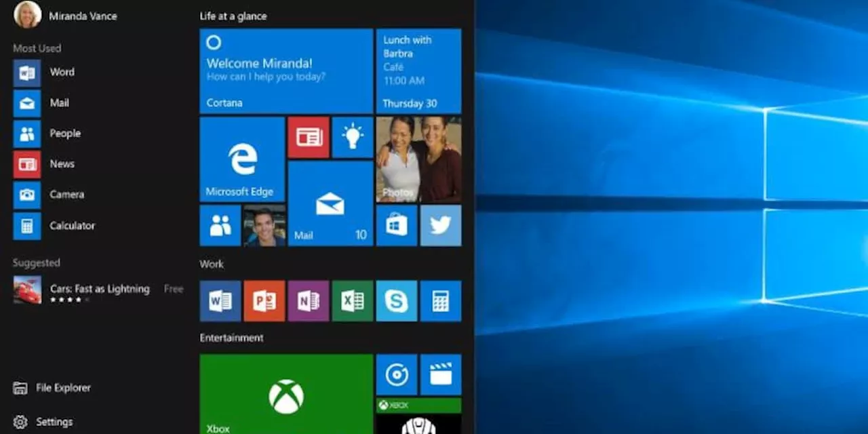The image size is (868, 434).
Task: Open the small Xbox game tile
Action: point(418,416)
